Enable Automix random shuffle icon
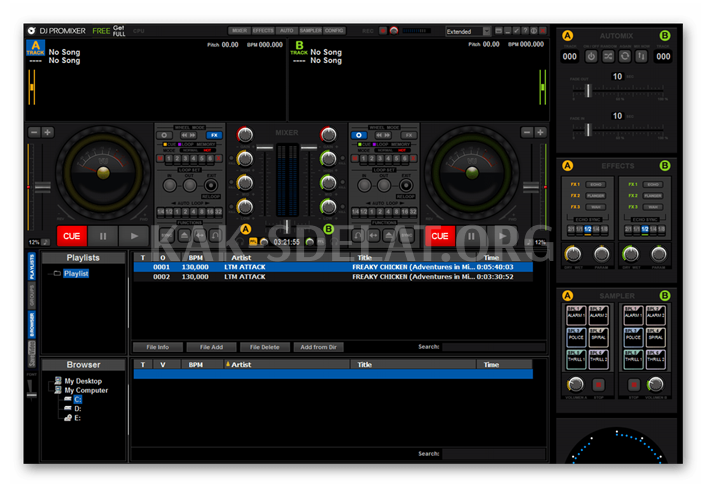This screenshot has width=706, height=487. (x=608, y=56)
